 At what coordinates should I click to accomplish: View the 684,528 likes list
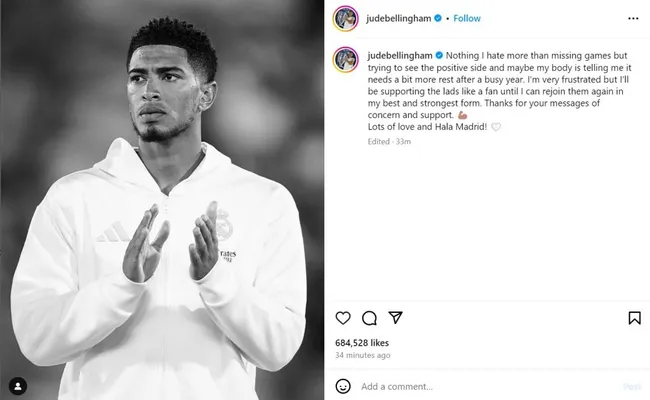362,343
